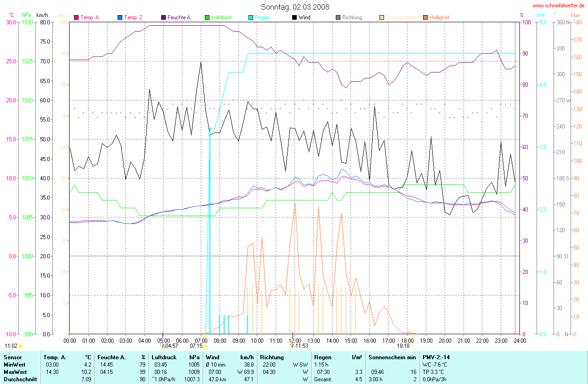Select the Luftdruck legend label

click(x=221, y=17)
